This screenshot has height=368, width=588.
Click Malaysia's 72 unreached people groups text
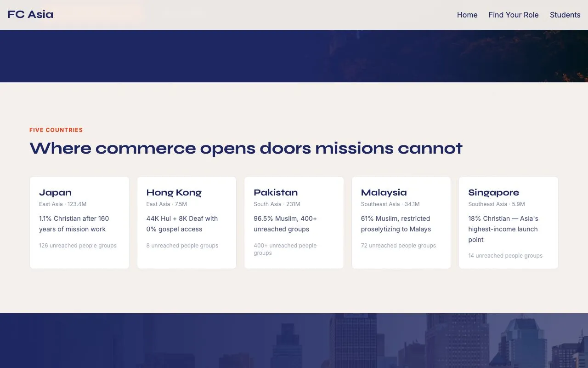coord(398,246)
